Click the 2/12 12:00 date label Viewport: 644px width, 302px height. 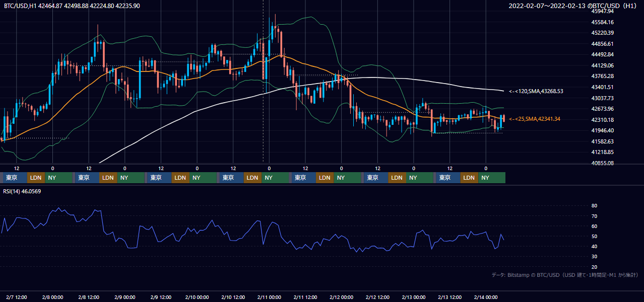tap(377, 297)
